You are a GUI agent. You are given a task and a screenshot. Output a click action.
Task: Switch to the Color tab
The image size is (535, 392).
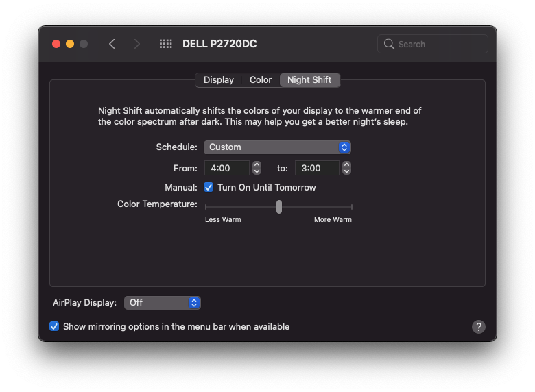(261, 80)
